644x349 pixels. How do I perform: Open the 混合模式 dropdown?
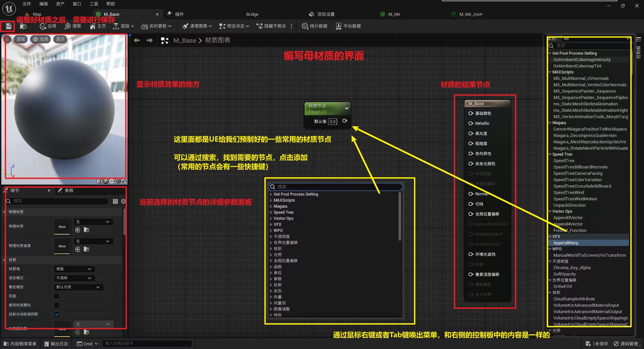tap(74, 278)
